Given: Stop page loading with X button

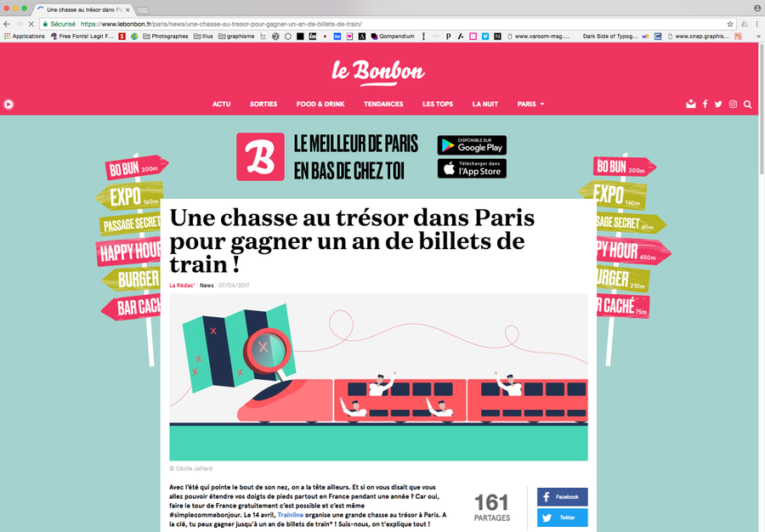Looking at the screenshot, I should [x=31, y=24].
